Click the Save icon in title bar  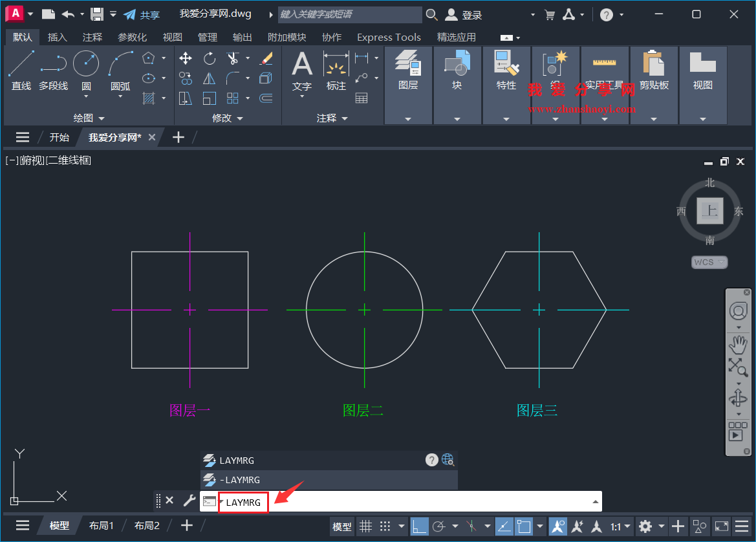point(97,14)
